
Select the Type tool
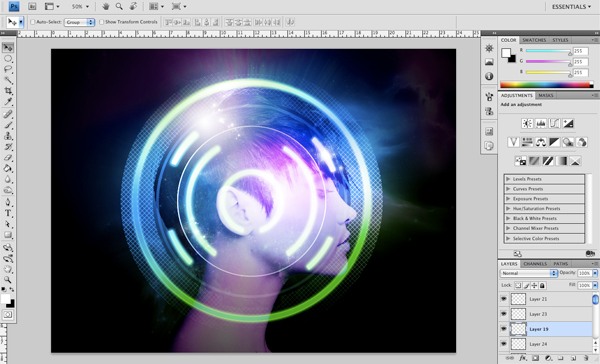[x=8, y=214]
